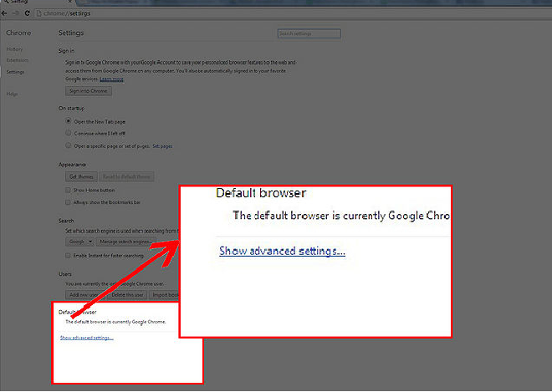The height and width of the screenshot is (392, 552).
Task: Reload the chrome://settings page
Action: (27, 13)
